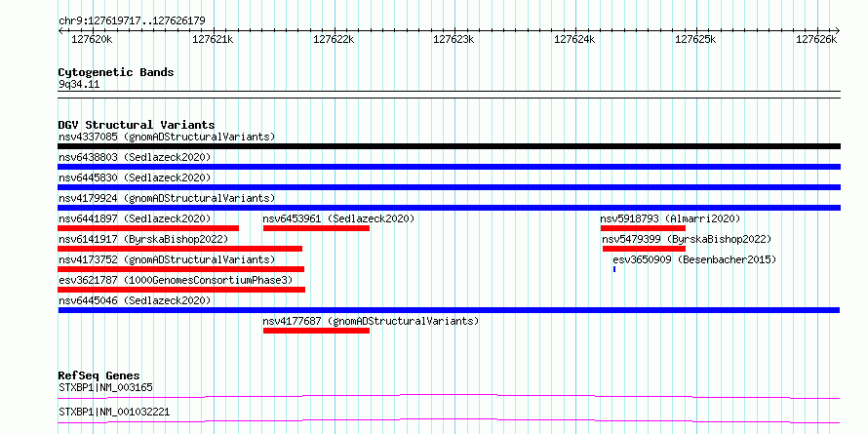Viewport: 868px width, 434px height.
Task: Open the nsv6453961 Sedlazeck2020 label
Action: (338, 218)
